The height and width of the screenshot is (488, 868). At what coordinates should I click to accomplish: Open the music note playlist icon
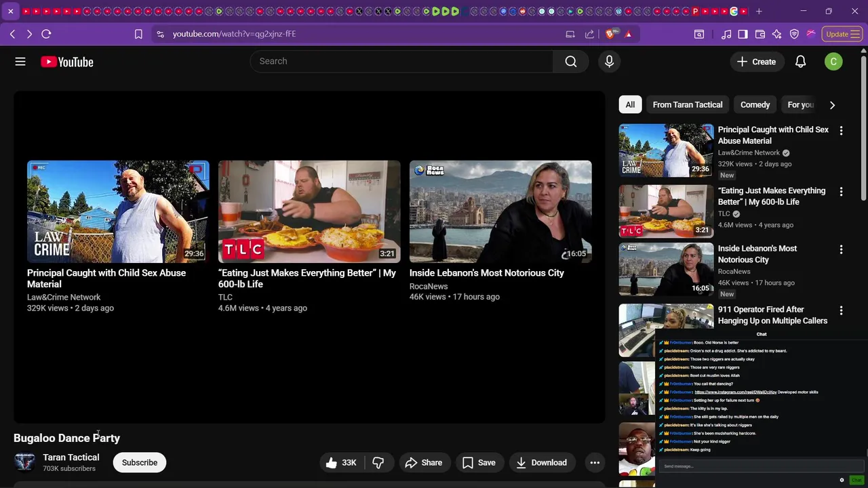click(x=726, y=34)
